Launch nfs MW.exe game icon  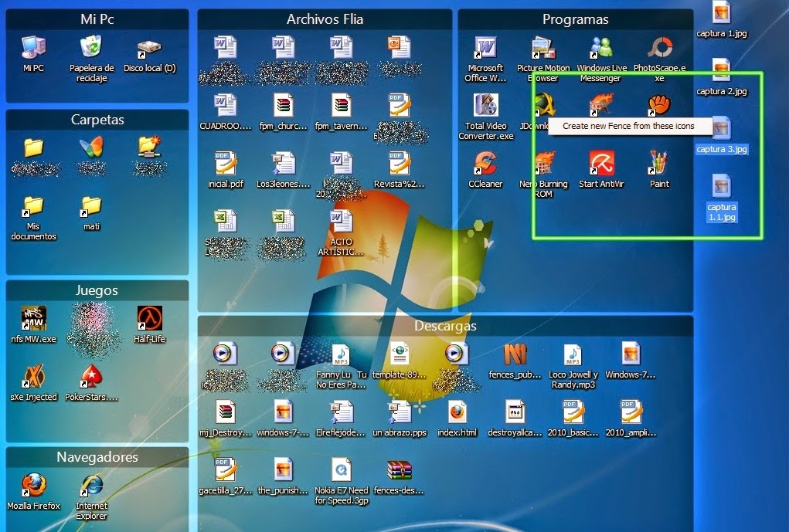pos(34,320)
